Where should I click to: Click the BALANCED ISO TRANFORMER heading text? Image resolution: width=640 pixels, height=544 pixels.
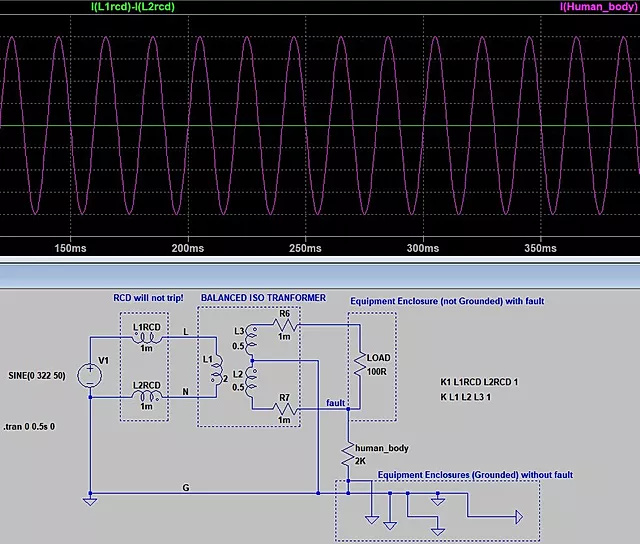coord(263,298)
